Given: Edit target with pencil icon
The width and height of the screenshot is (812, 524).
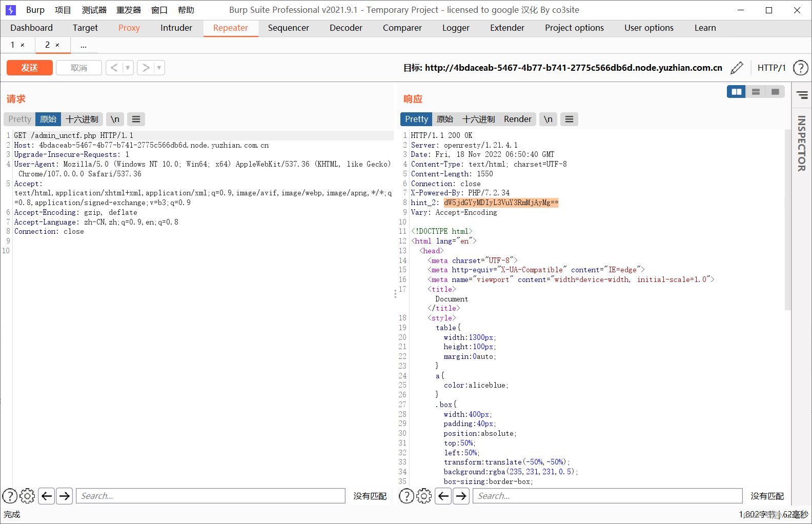Looking at the screenshot, I should [x=737, y=68].
